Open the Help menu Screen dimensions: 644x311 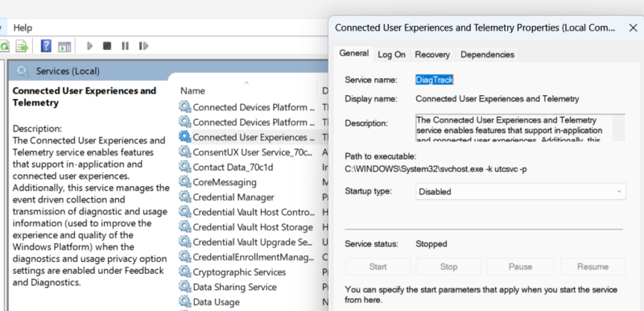(23, 28)
